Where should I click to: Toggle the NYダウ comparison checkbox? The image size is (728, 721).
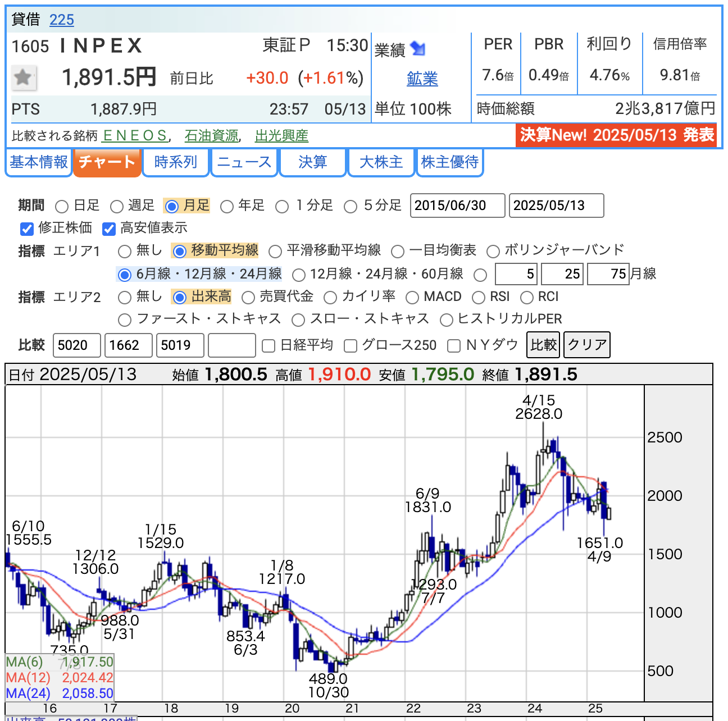tap(454, 346)
